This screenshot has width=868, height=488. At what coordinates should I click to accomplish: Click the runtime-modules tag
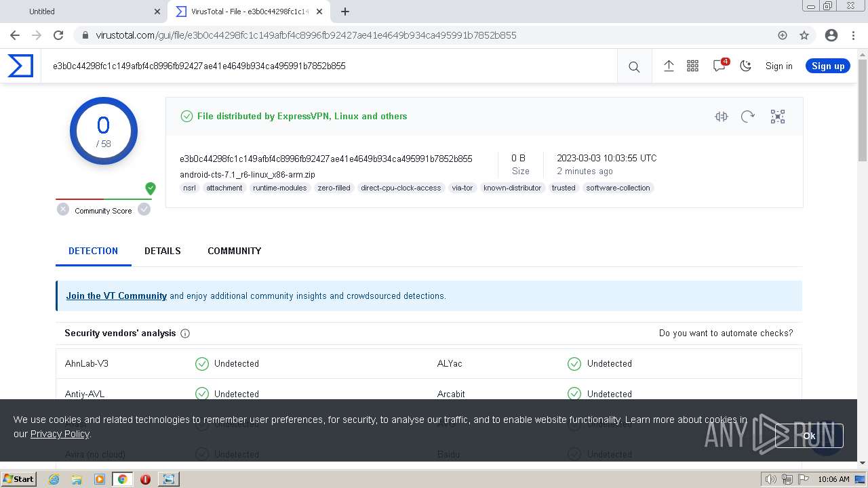280,188
